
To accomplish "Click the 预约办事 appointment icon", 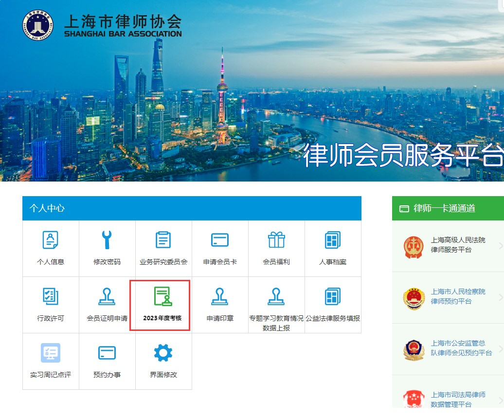I will point(107,353).
